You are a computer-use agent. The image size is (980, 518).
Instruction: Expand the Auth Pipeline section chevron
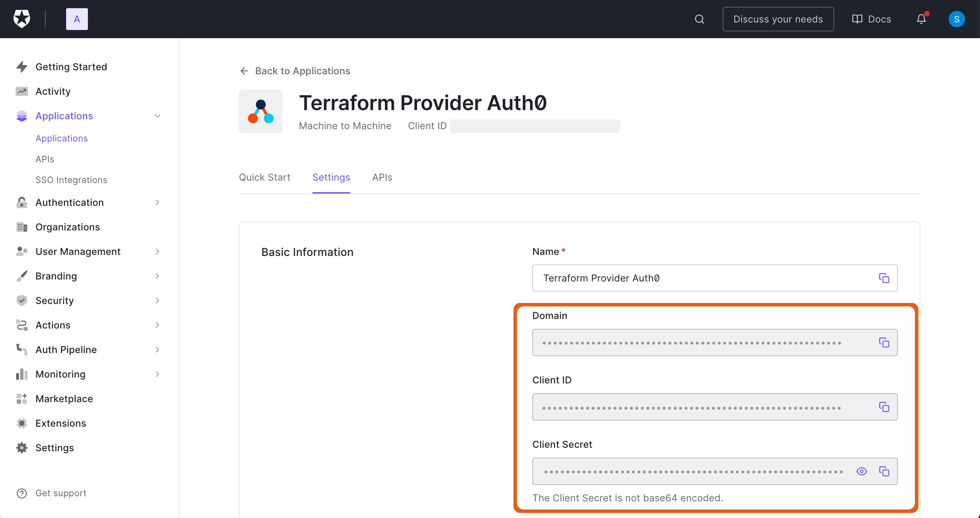click(157, 350)
